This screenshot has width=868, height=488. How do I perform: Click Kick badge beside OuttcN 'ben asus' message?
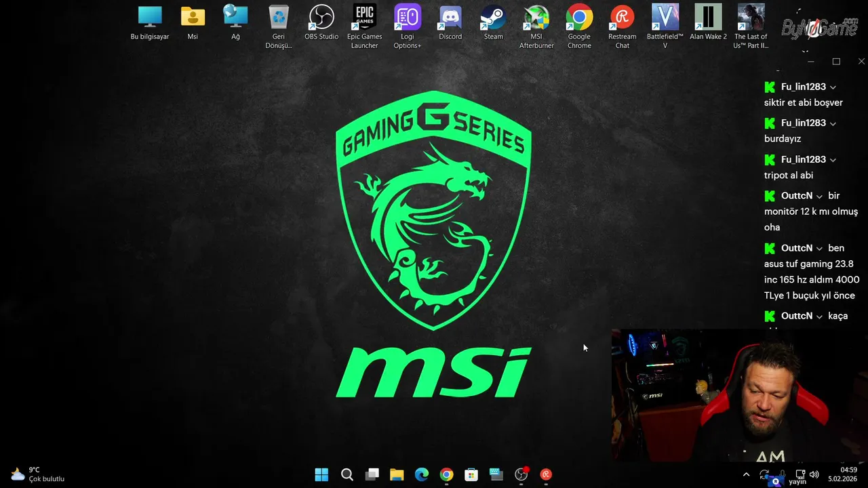[x=770, y=248]
